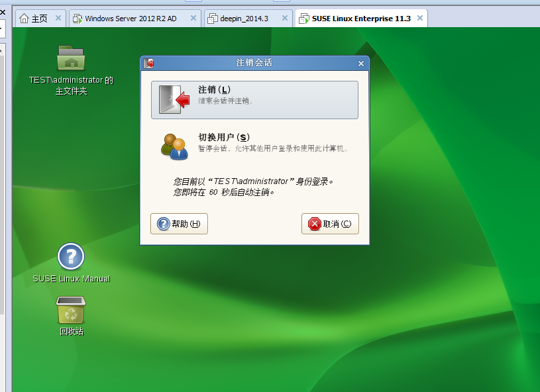The image size is (540, 392).
Task: Click the 回收站 label text
Action: point(72,332)
